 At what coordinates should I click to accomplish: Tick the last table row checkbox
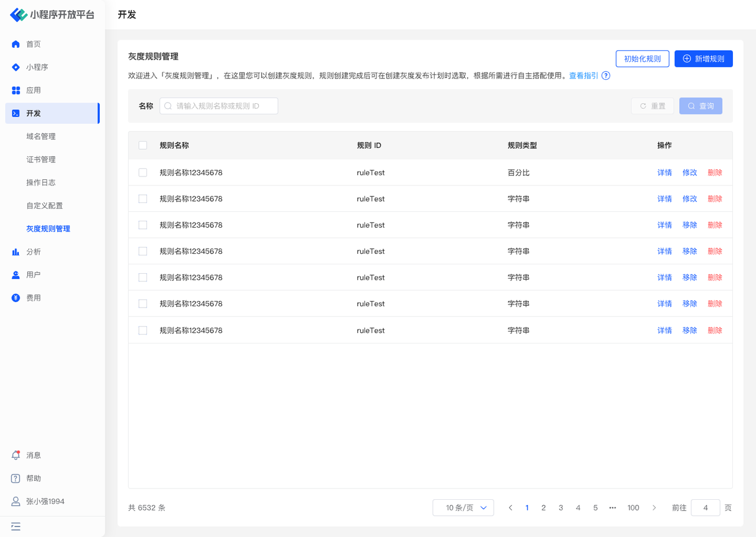click(143, 330)
